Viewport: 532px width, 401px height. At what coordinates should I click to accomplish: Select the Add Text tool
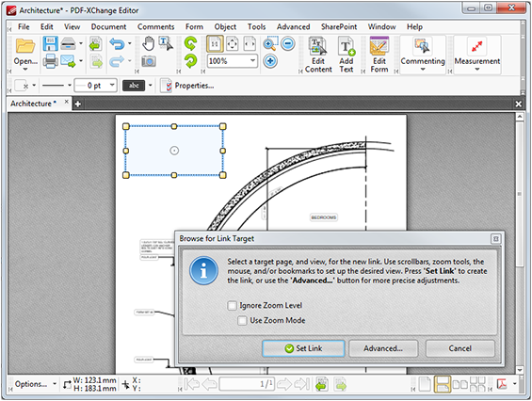point(347,55)
